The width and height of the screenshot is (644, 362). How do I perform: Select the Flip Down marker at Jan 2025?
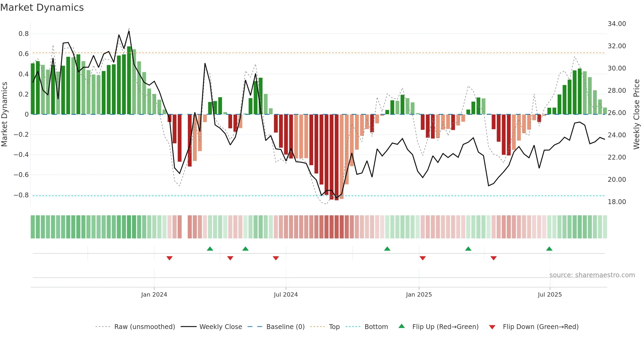coord(423,258)
